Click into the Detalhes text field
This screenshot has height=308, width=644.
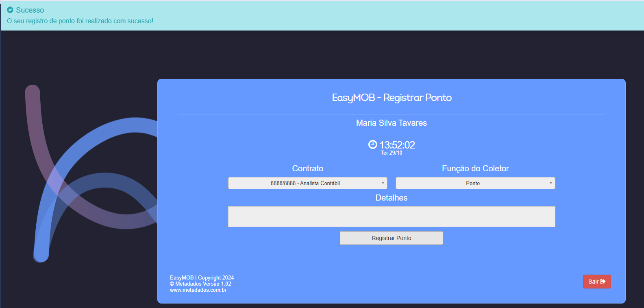392,216
